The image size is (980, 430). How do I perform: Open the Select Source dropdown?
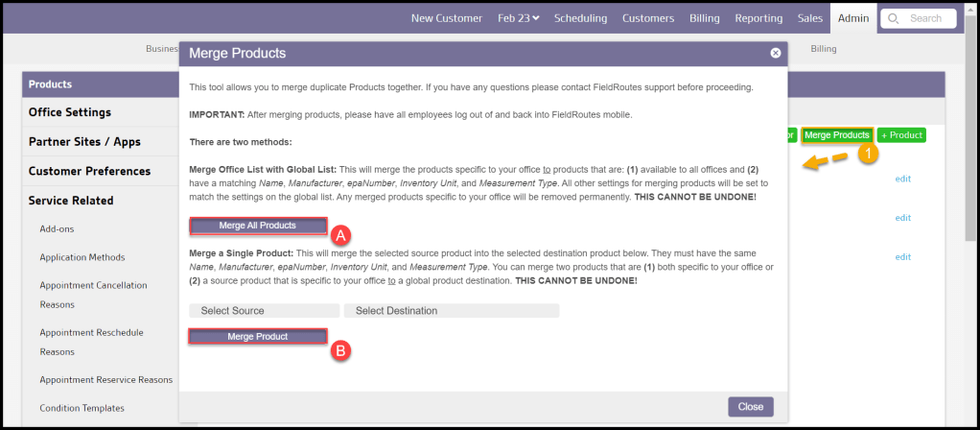click(264, 311)
